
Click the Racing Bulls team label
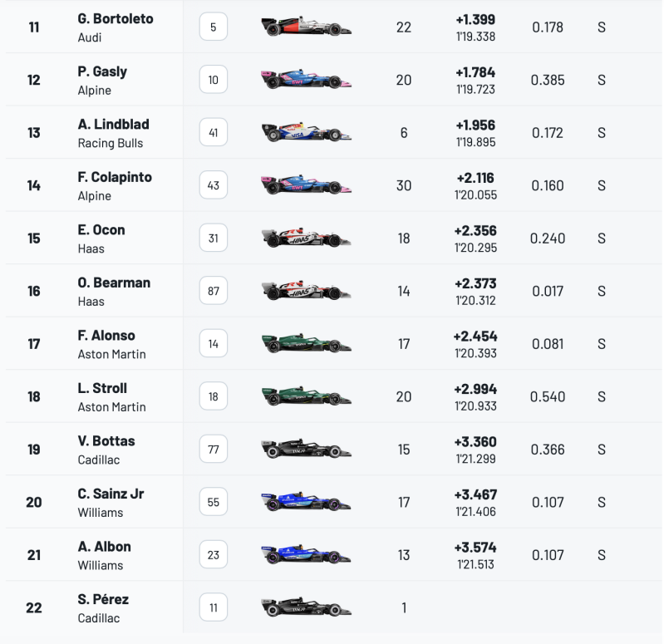pyautogui.click(x=110, y=143)
